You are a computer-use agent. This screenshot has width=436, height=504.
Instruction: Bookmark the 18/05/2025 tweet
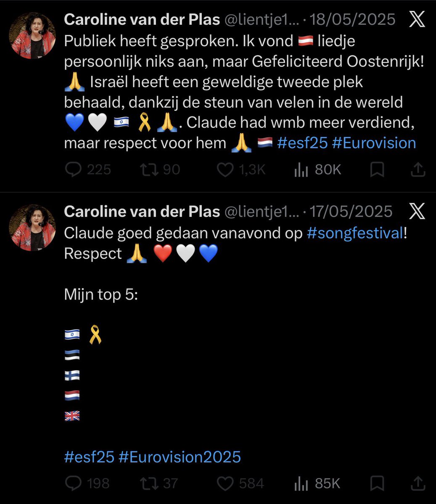(377, 170)
